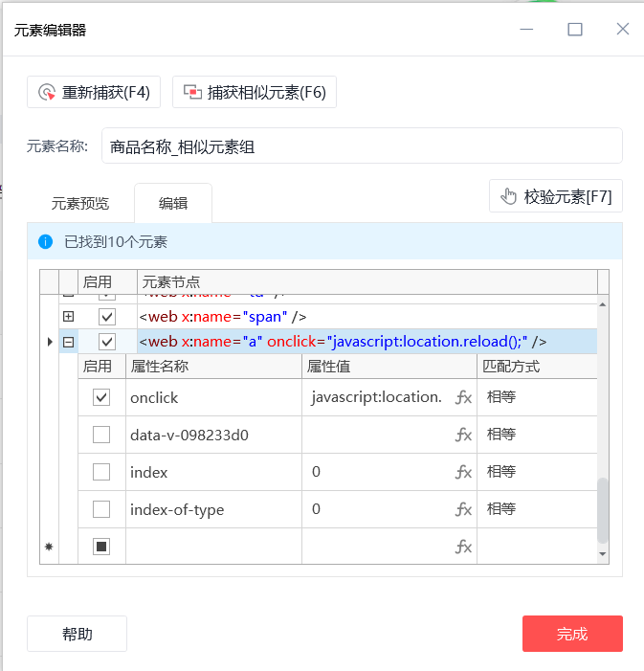The height and width of the screenshot is (671, 644).
Task: Click the 匹配方式 column header
Action: point(537,367)
